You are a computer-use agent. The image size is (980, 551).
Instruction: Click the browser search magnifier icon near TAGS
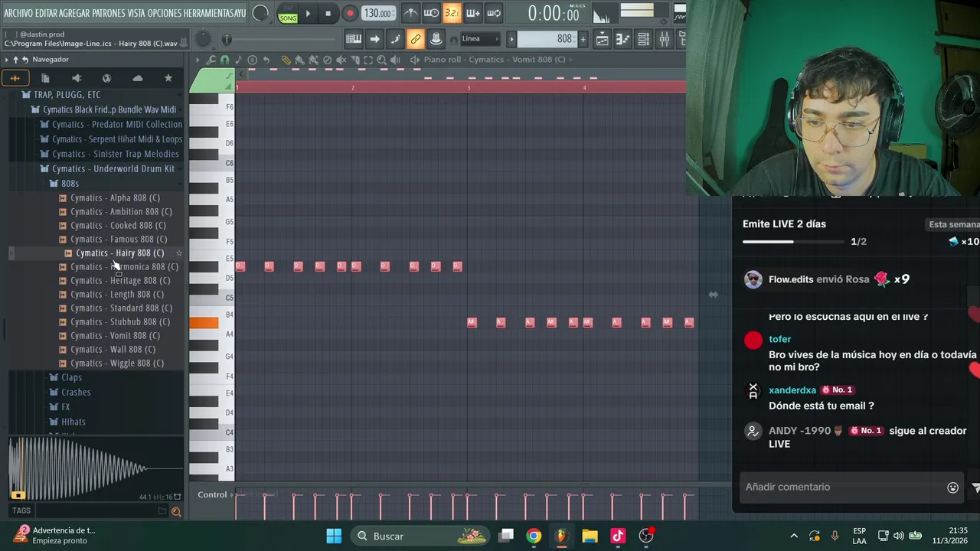pos(176,511)
